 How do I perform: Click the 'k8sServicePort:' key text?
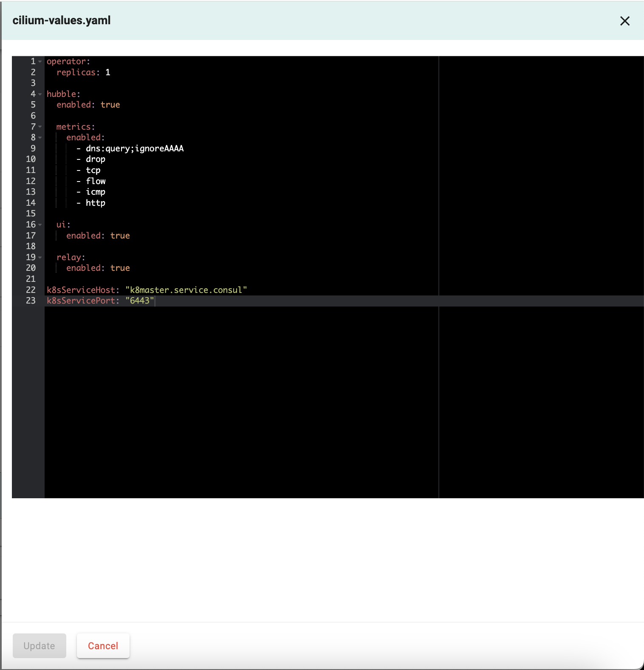click(83, 301)
